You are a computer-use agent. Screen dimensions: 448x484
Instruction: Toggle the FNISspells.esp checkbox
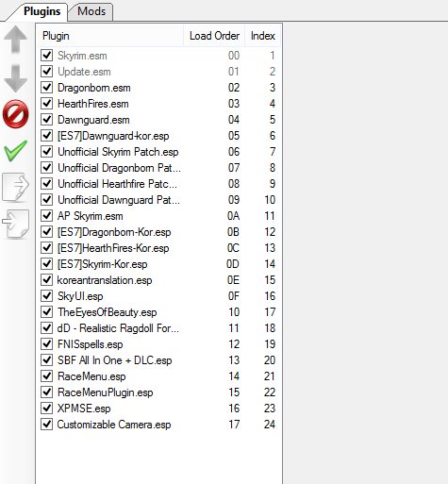tap(47, 344)
